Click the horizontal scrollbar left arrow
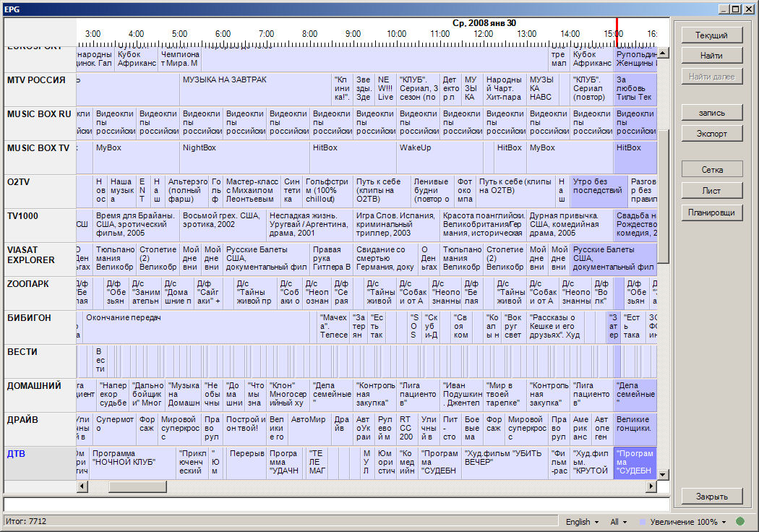The height and width of the screenshot is (532, 759). point(82,486)
